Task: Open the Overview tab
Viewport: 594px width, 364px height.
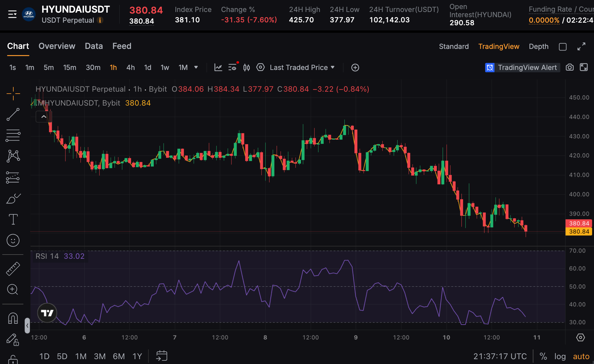Action: (x=57, y=46)
